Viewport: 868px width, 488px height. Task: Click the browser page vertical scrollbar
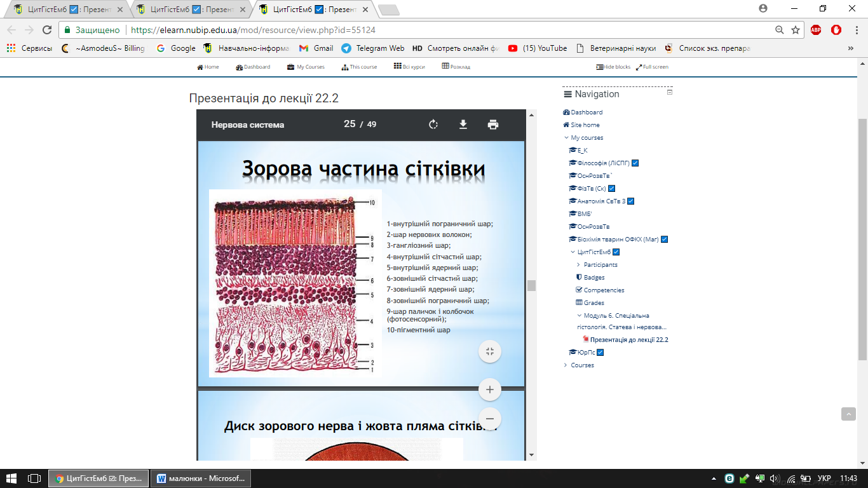[863, 238]
